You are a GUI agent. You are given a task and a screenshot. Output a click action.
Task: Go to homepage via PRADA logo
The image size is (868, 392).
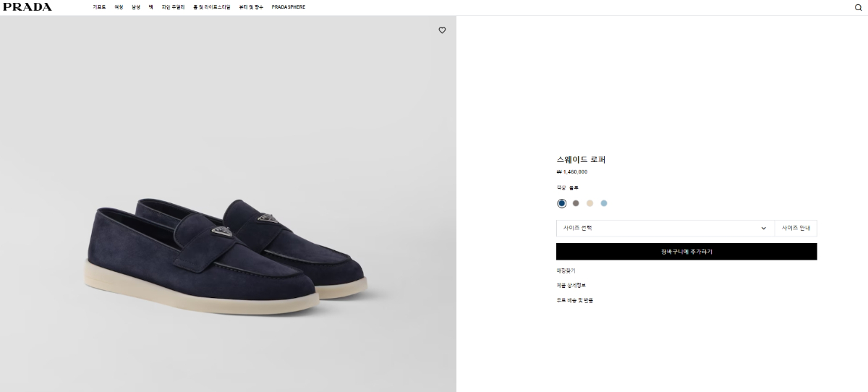tap(27, 7)
